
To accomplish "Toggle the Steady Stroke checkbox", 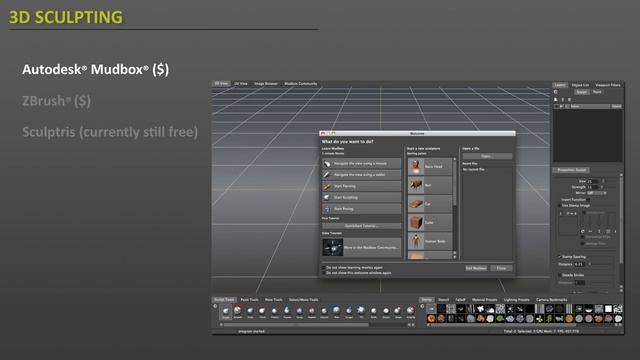I will tap(560, 275).
